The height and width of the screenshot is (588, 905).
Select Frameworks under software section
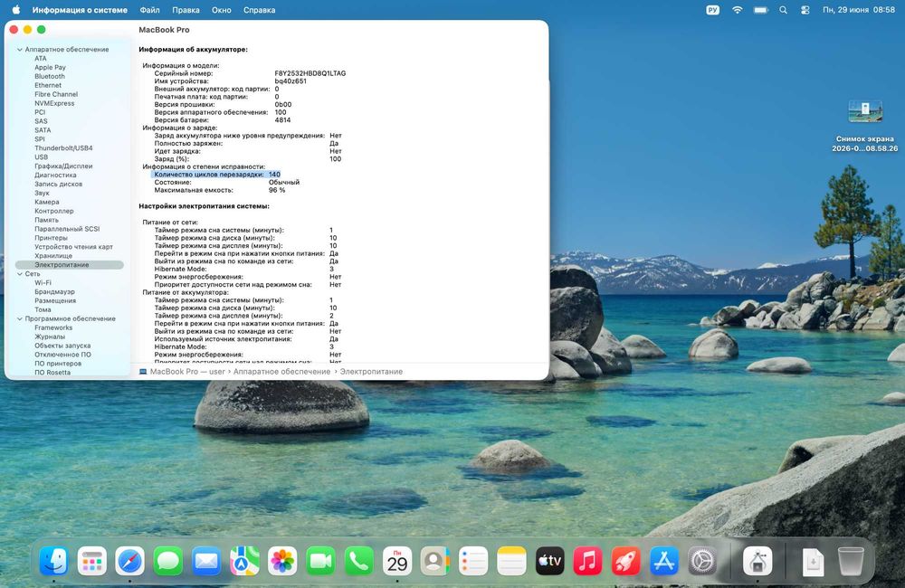pos(53,327)
